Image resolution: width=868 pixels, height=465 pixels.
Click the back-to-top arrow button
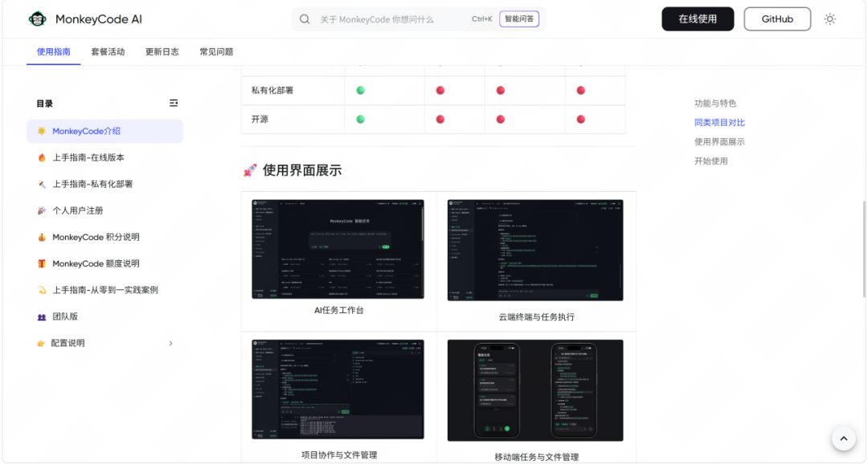[x=844, y=438]
